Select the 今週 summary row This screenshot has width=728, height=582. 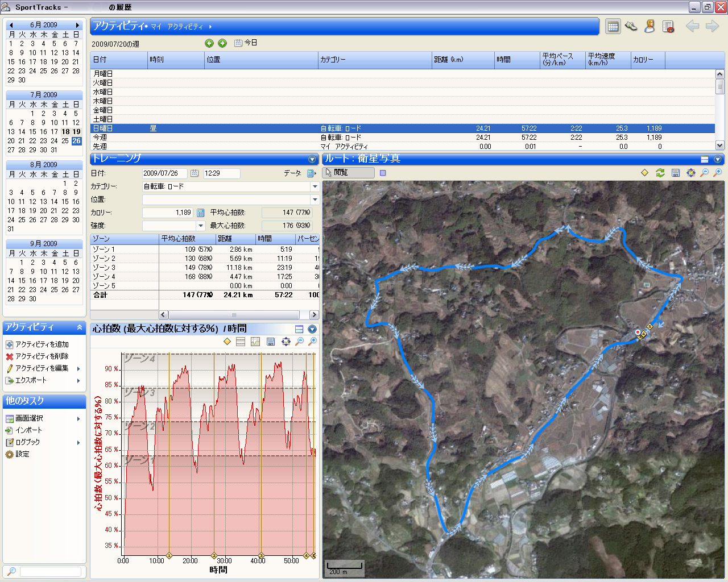click(x=100, y=138)
